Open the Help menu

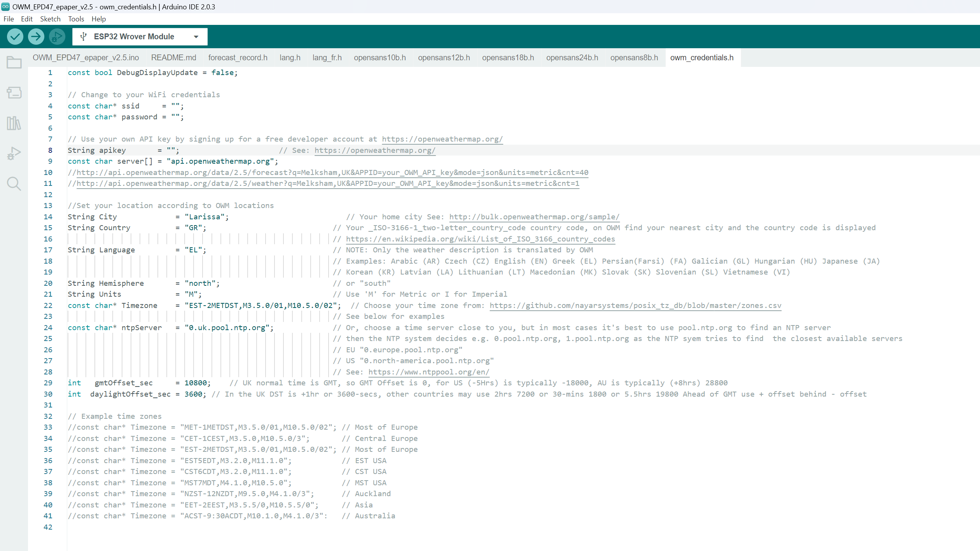pos(98,19)
